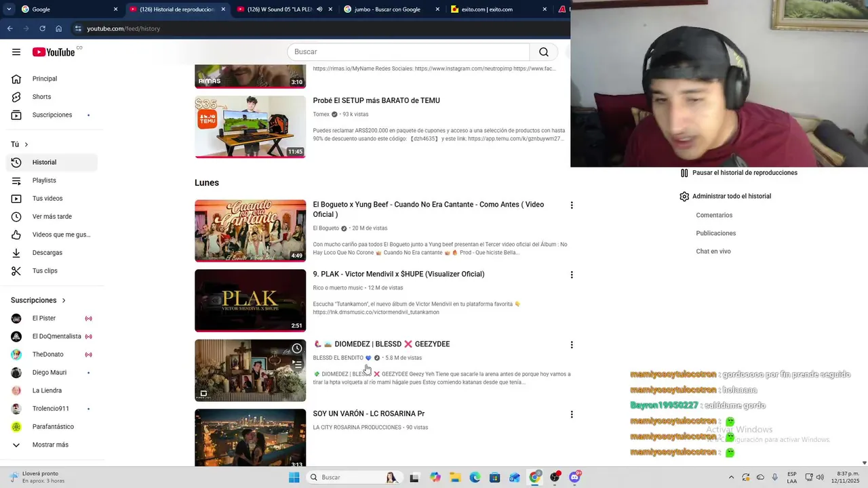Expand Suscripciones section chevron
868x488 pixels.
(x=64, y=300)
